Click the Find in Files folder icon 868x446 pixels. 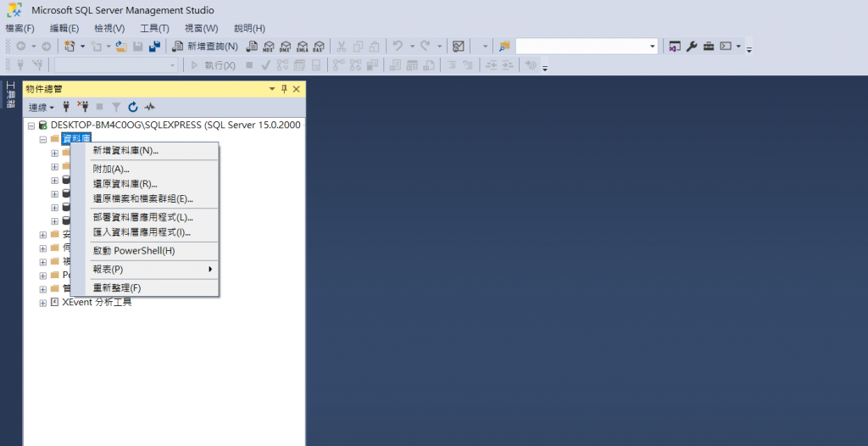(504, 47)
